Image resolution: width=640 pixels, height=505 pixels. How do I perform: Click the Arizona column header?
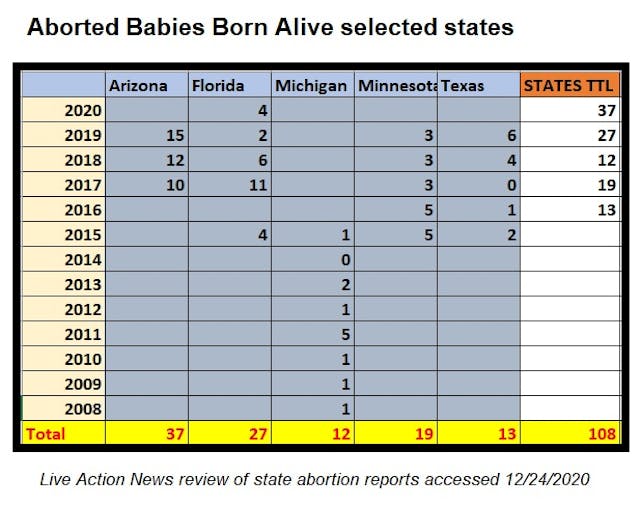[x=147, y=86]
